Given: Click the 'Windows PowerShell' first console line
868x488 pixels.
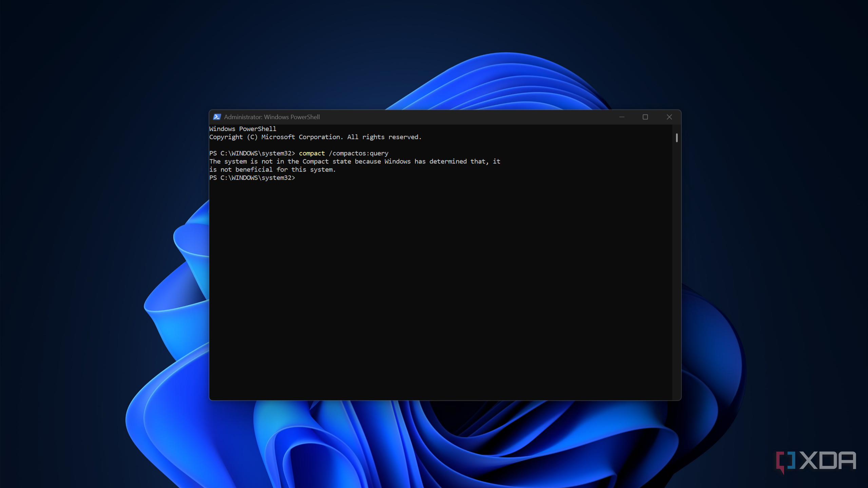Looking at the screenshot, I should click(243, 129).
